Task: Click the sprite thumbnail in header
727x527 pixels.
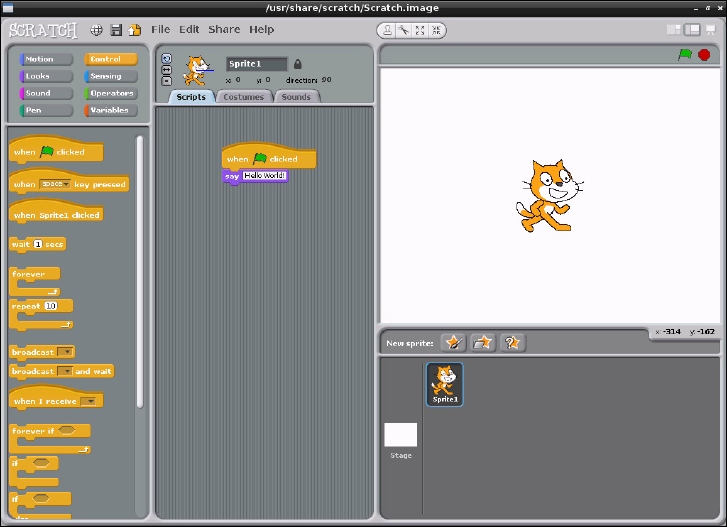Action: pyautogui.click(x=198, y=70)
